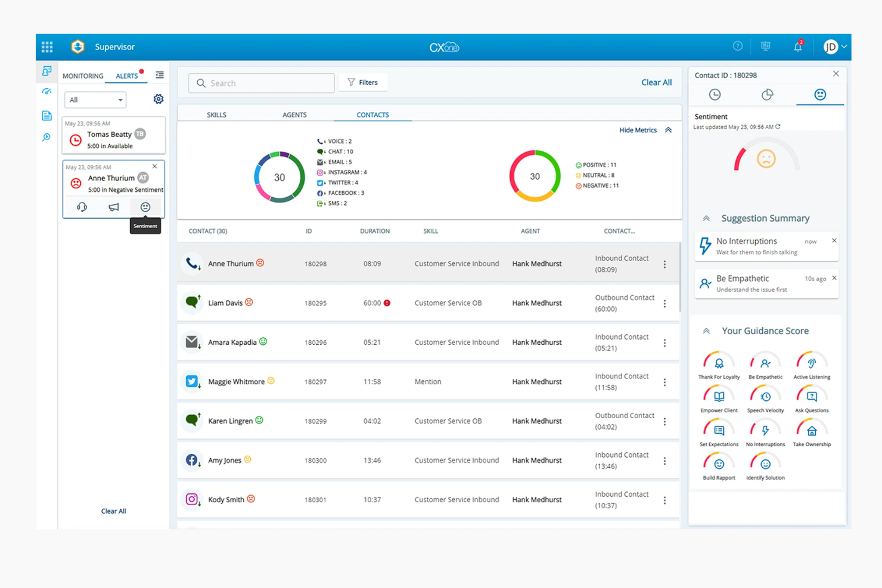
Task: Collapse the Suggestion Summary section
Action: [706, 219]
